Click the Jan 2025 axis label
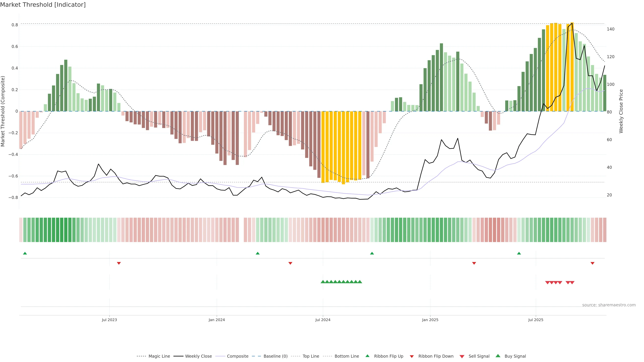Viewport: 644px width, 362px height. click(430, 320)
